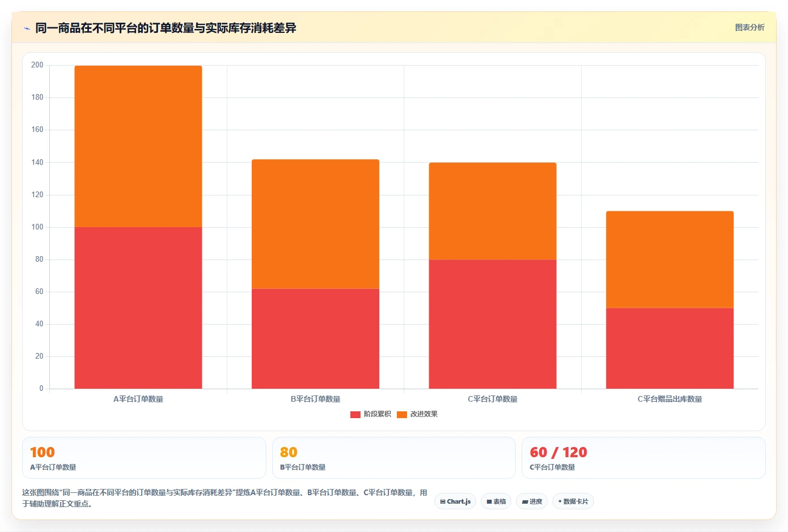The width and height of the screenshot is (788, 532).
Task: Click the A平台订单数量 card caption
Action: coord(53,467)
